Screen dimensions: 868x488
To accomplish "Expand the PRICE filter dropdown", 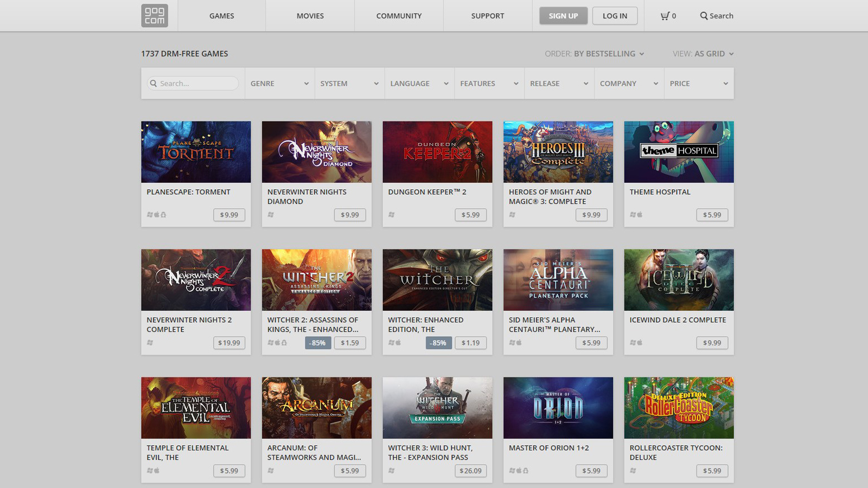I will pyautogui.click(x=699, y=84).
